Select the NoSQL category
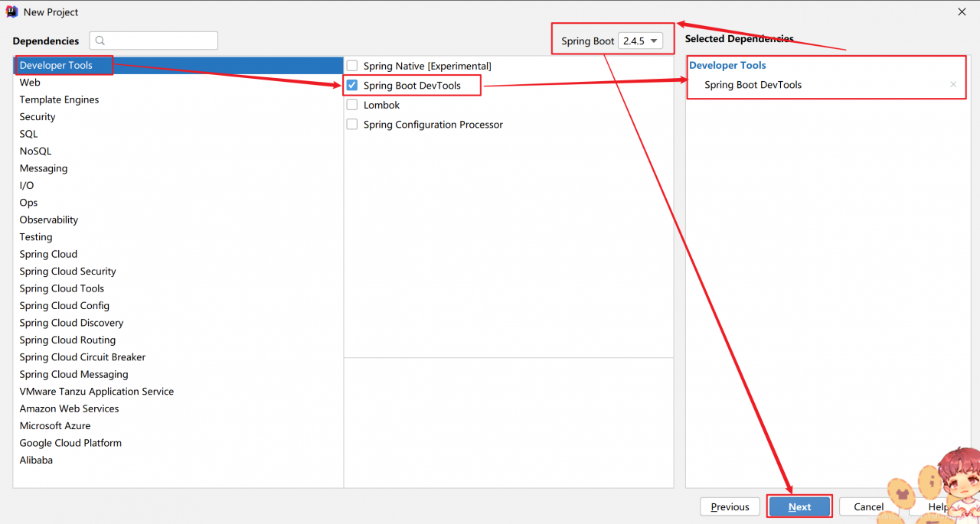 (178, 151)
